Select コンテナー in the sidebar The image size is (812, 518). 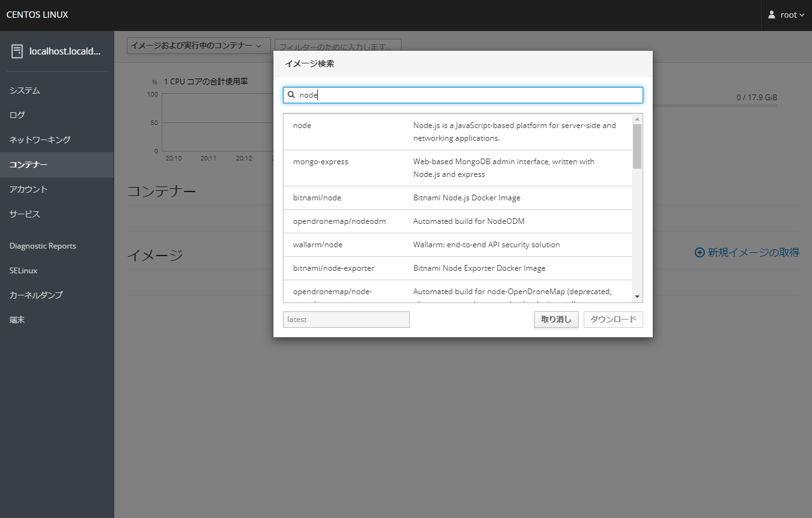pyautogui.click(x=57, y=165)
